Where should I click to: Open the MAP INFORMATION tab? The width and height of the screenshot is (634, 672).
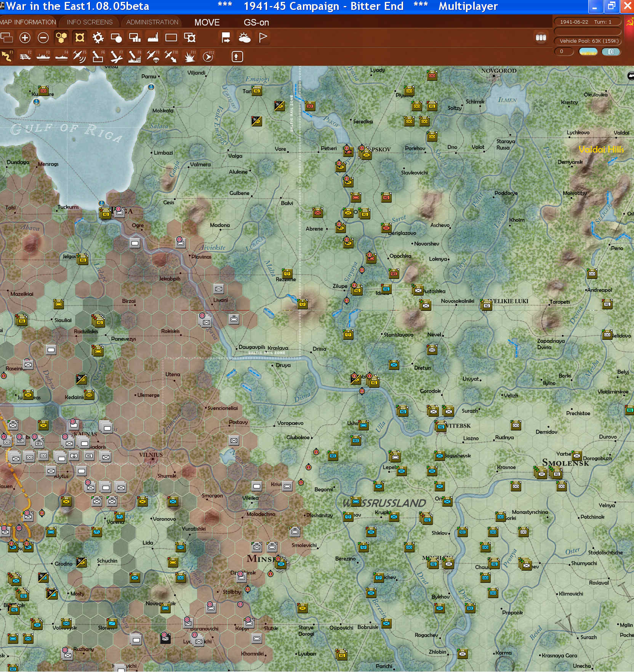(x=28, y=22)
